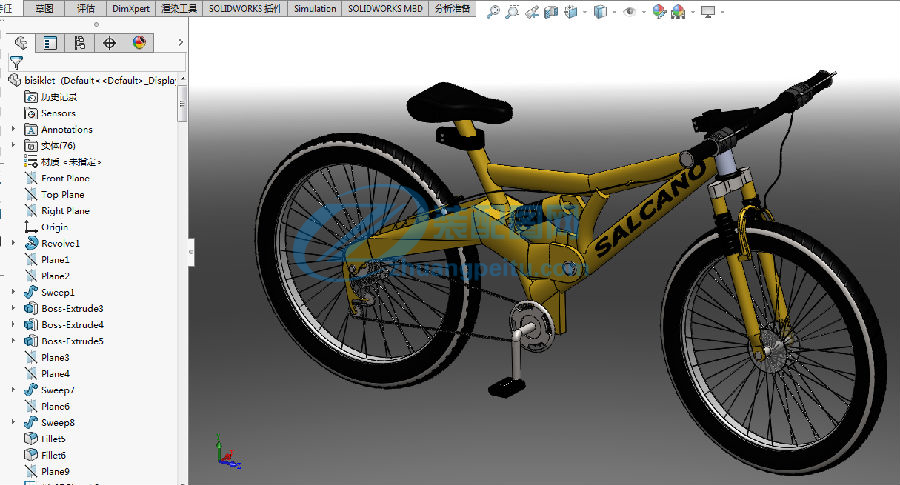Open Hide/Show Items dropdown arrow
The image size is (900, 485).
pyautogui.click(x=643, y=12)
